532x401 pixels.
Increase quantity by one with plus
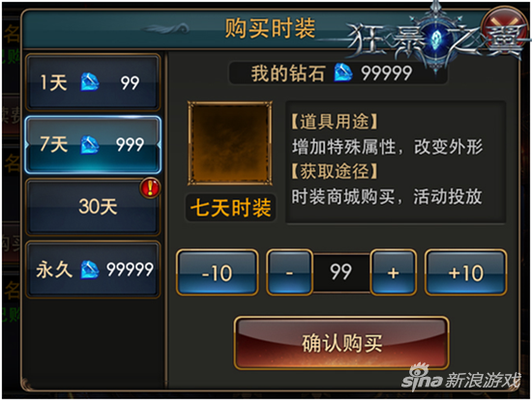(394, 272)
